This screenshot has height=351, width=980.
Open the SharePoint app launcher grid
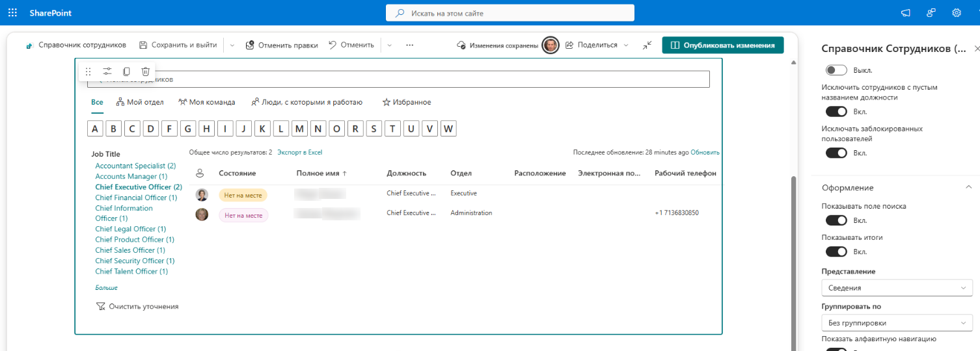click(12, 12)
